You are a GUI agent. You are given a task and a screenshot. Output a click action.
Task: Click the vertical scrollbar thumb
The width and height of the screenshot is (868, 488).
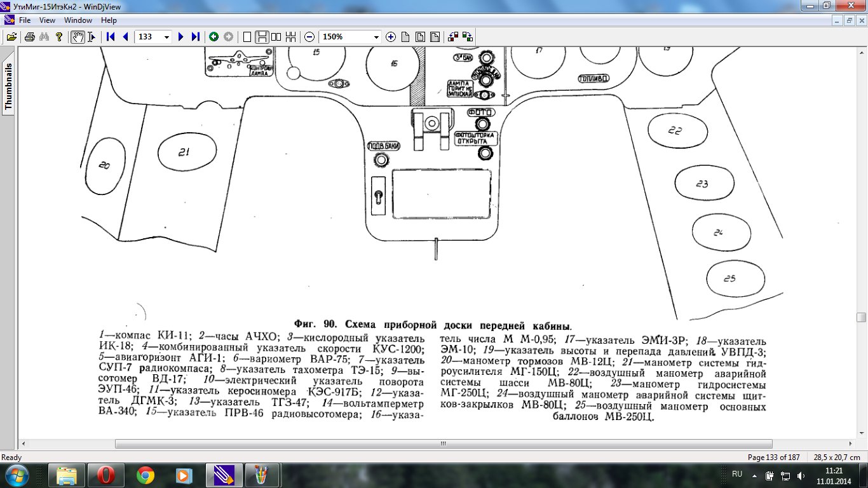861,317
